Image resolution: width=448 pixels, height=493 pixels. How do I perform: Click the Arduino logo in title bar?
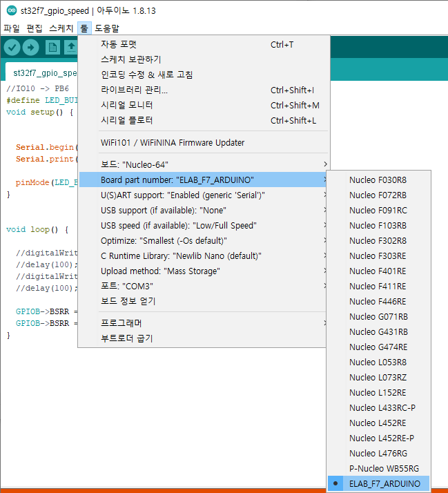[11, 10]
